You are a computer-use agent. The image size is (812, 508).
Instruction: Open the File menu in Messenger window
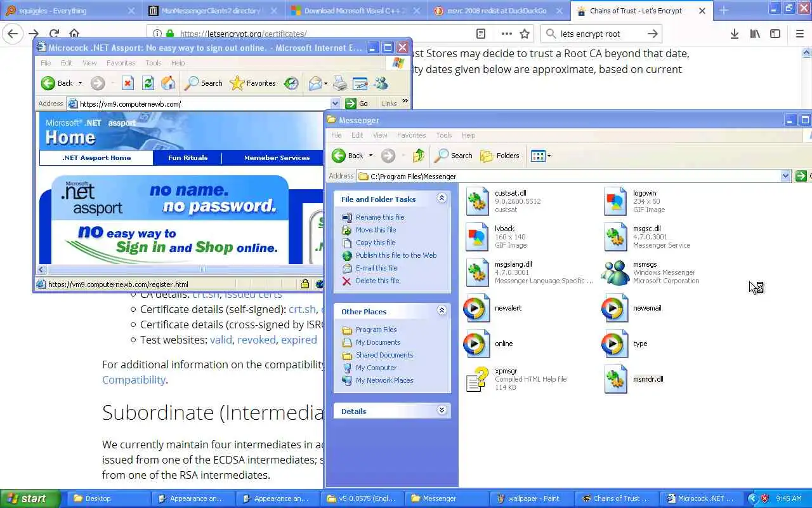336,135
